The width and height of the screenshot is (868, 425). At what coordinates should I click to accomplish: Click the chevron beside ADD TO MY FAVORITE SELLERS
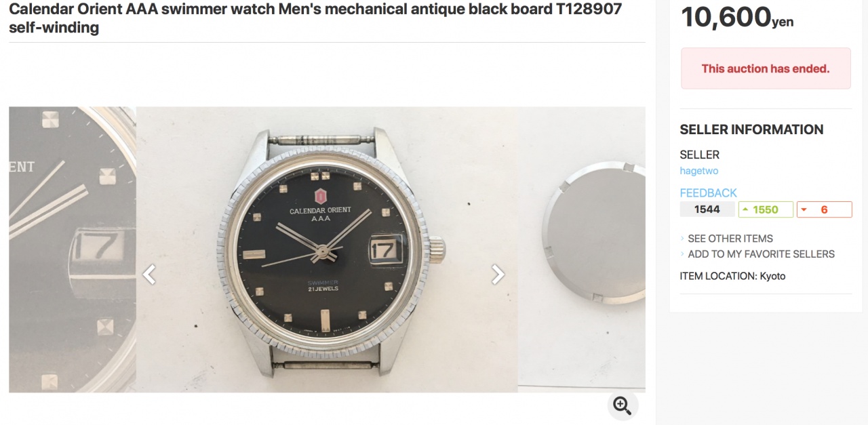682,254
